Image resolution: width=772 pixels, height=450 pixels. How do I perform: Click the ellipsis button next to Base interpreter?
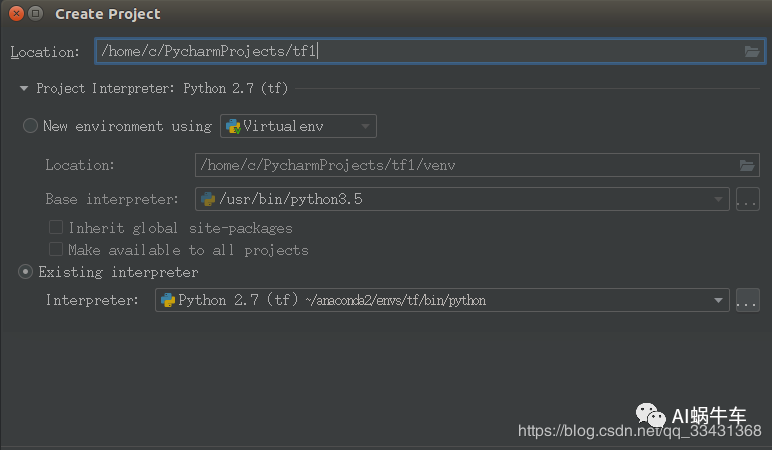point(747,199)
